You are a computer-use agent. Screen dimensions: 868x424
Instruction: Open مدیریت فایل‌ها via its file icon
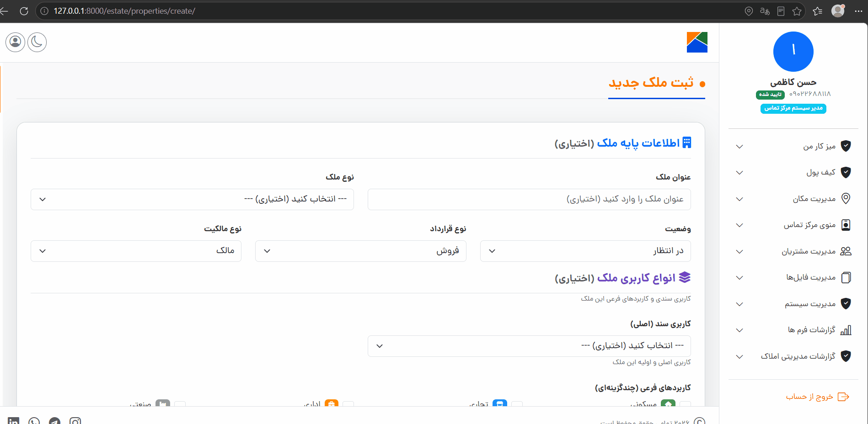846,277
